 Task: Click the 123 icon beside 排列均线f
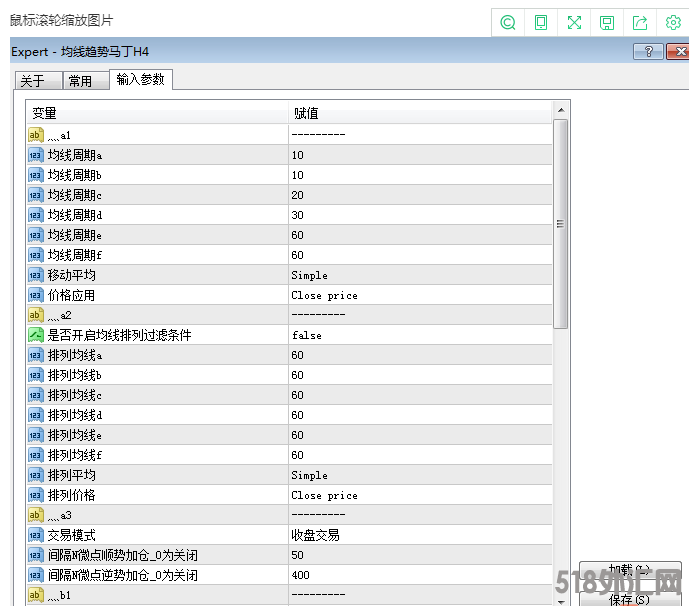(36, 455)
